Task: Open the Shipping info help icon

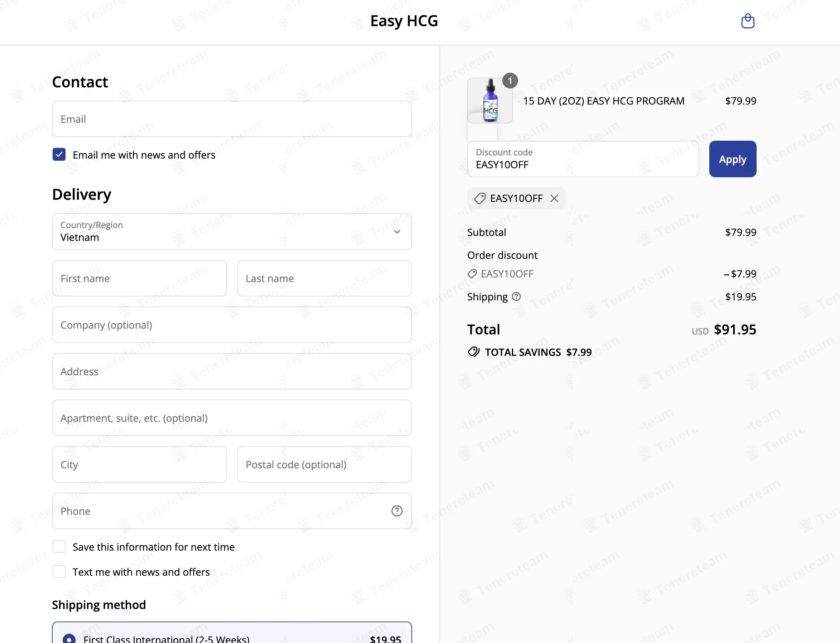Action: point(516,297)
